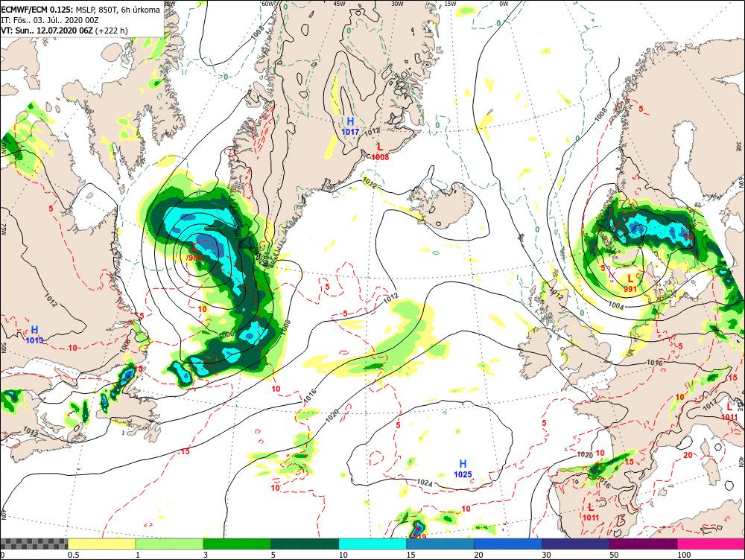Click the '30E' label on right edge
The height and width of the screenshot is (560, 745).
coord(741,146)
